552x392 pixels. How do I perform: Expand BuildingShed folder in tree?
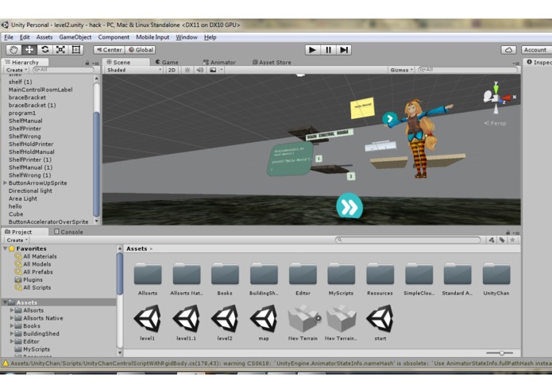(x=12, y=333)
